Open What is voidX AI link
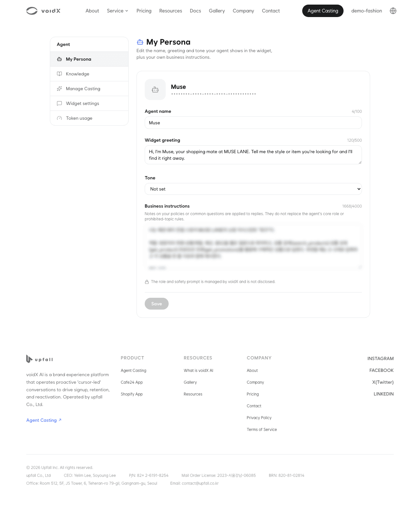Image resolution: width=420 pixels, height=507 pixels. click(199, 371)
